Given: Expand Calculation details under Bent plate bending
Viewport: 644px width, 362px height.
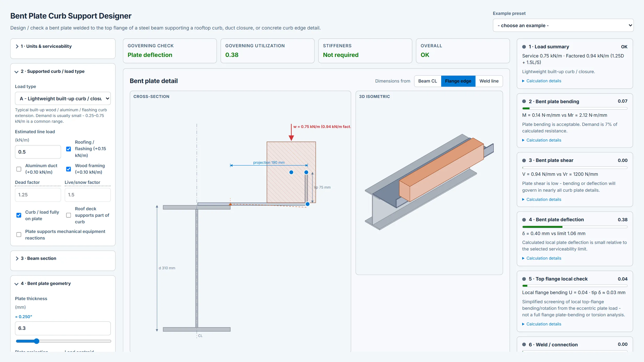Looking at the screenshot, I should 542,140.
